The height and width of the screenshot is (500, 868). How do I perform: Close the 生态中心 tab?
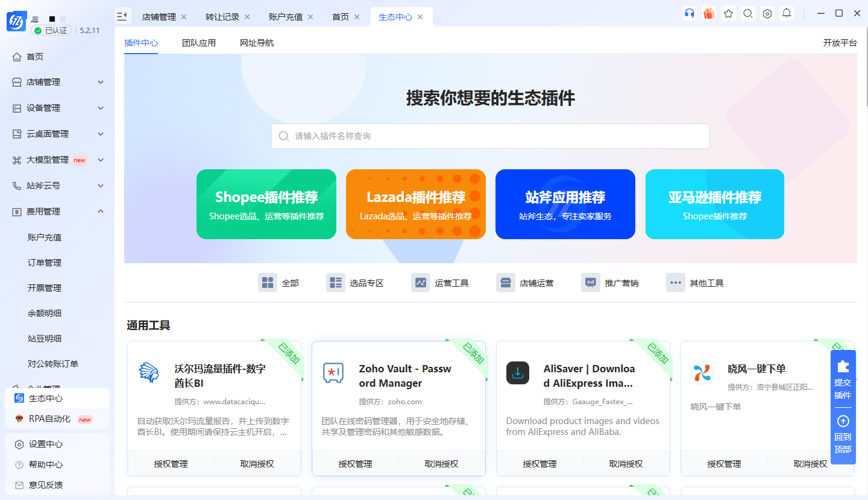tap(420, 17)
